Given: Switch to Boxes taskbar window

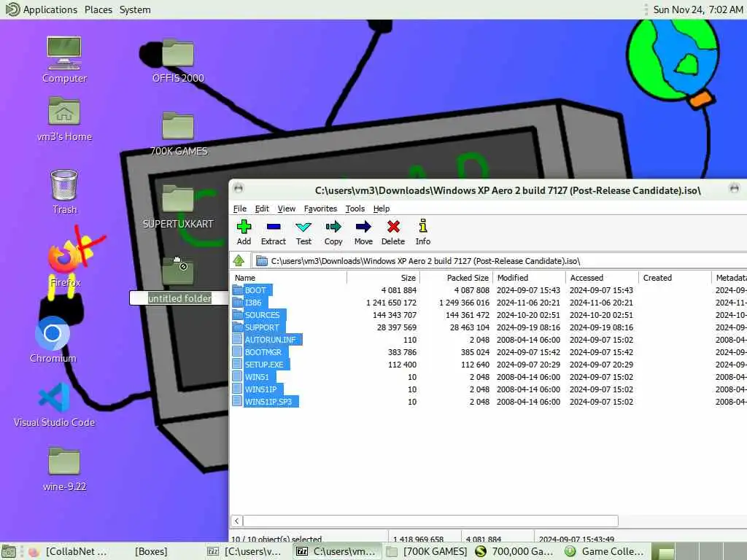Looking at the screenshot, I should click(150, 551).
